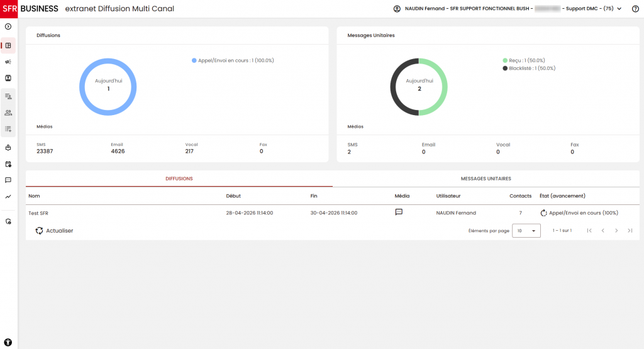Click the Diffusions SMS count 23387
The height and width of the screenshot is (349, 644).
click(x=45, y=151)
